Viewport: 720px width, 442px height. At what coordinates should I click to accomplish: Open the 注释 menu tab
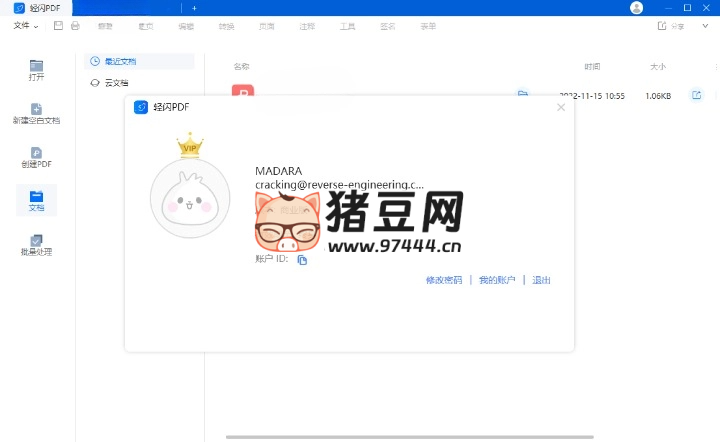coord(307,26)
